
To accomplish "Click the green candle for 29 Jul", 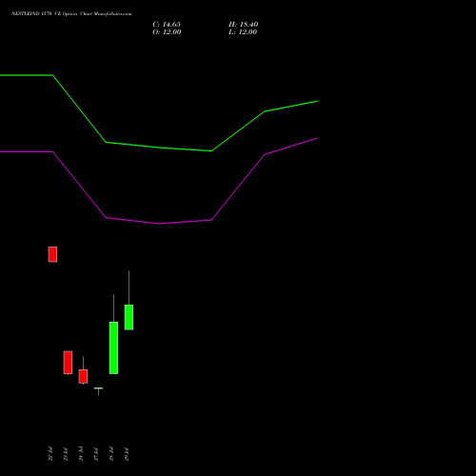I will 129,317.
